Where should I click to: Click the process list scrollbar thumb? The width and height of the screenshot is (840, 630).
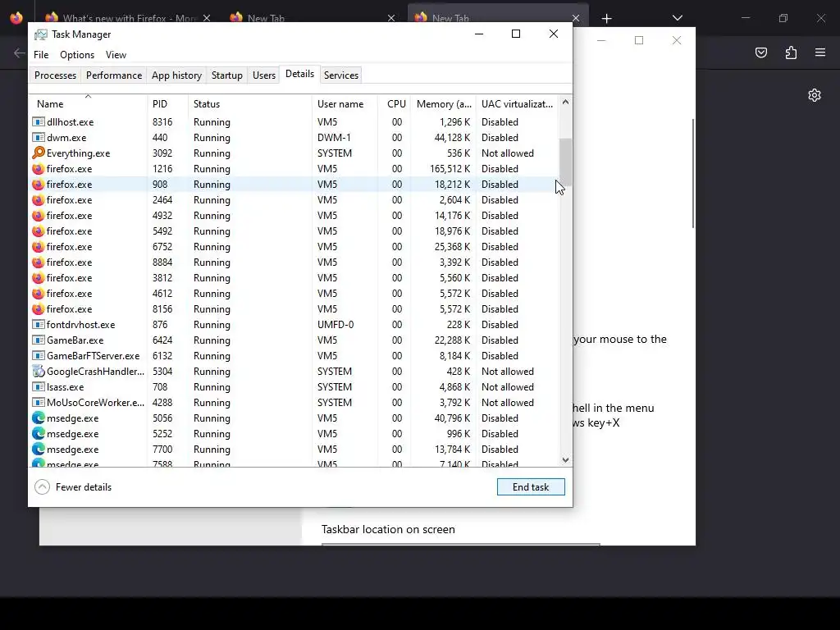click(x=565, y=162)
